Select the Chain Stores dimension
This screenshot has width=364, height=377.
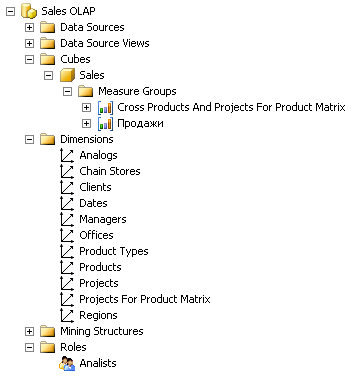[x=110, y=171]
